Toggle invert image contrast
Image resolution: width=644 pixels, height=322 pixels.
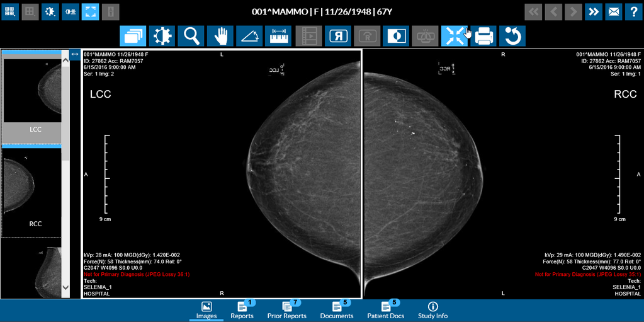pos(396,37)
